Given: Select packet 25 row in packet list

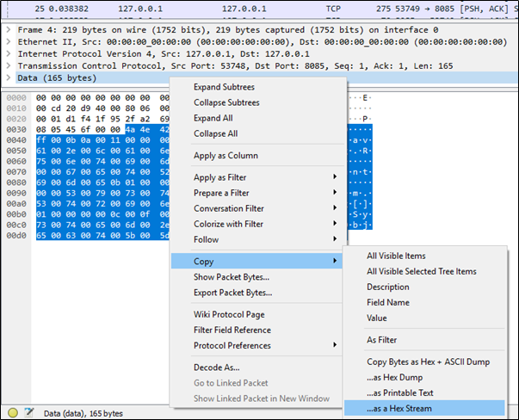Looking at the screenshot, I should pos(260,9).
